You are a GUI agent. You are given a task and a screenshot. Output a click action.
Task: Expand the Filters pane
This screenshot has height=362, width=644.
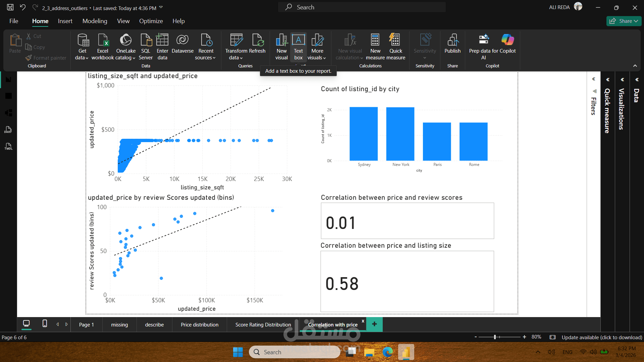coord(593,79)
